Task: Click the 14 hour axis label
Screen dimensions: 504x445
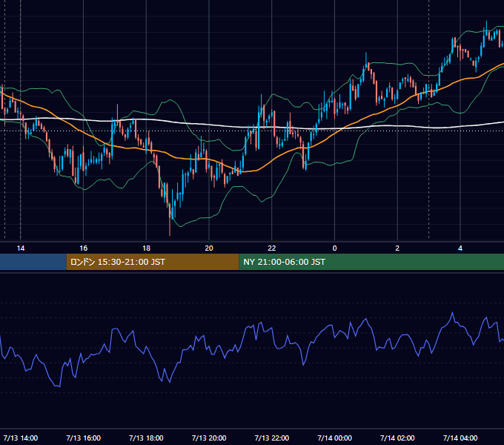Action: click(x=21, y=248)
